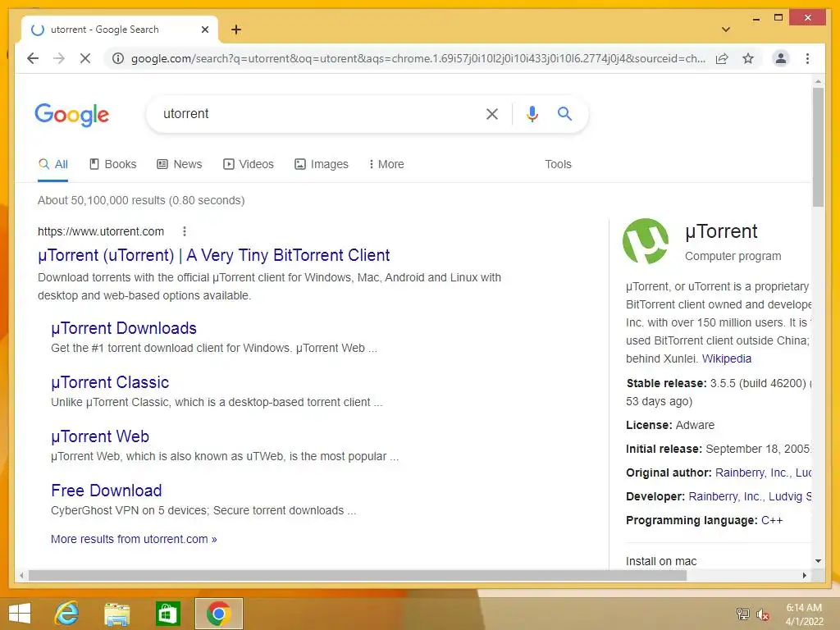Go back to the previous page
Screen dimensions: 840x630
[33, 58]
